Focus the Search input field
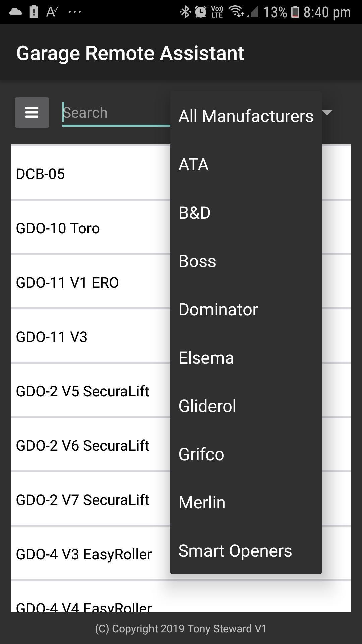 click(x=116, y=113)
